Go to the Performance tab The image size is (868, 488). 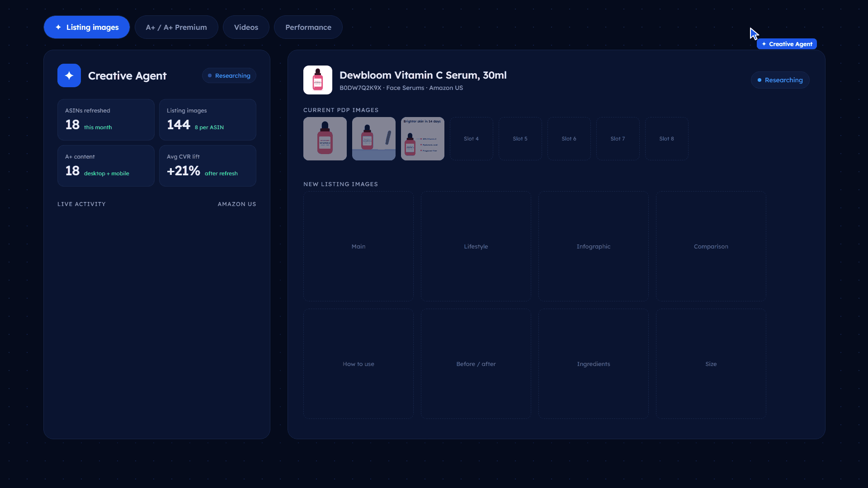(x=308, y=27)
